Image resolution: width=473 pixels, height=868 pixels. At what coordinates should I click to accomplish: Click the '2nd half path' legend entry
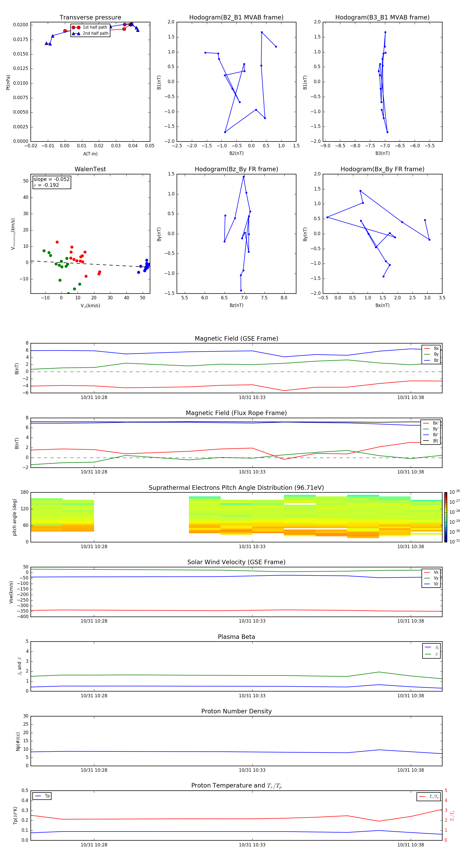[90, 33]
